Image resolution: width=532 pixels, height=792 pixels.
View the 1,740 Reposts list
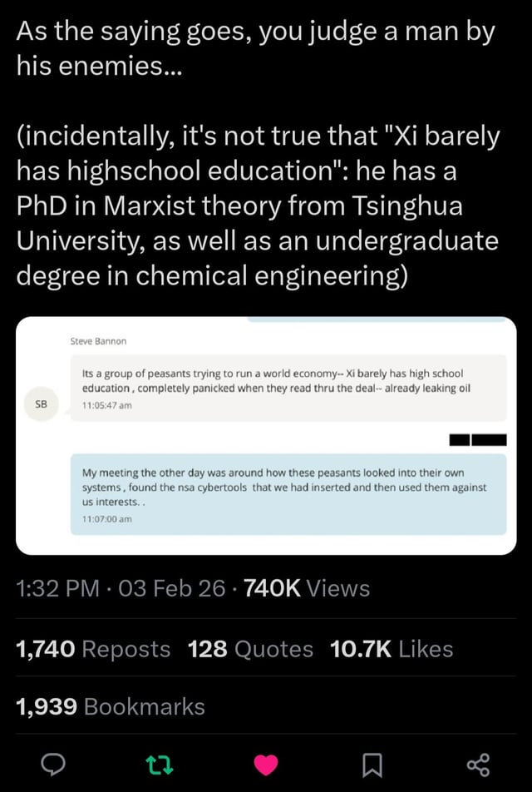pos(94,649)
